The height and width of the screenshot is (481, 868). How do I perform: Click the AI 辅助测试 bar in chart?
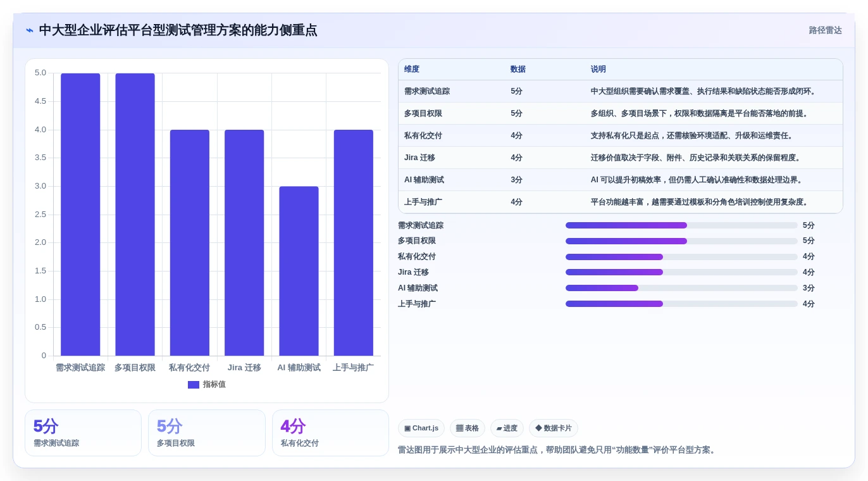299,271
